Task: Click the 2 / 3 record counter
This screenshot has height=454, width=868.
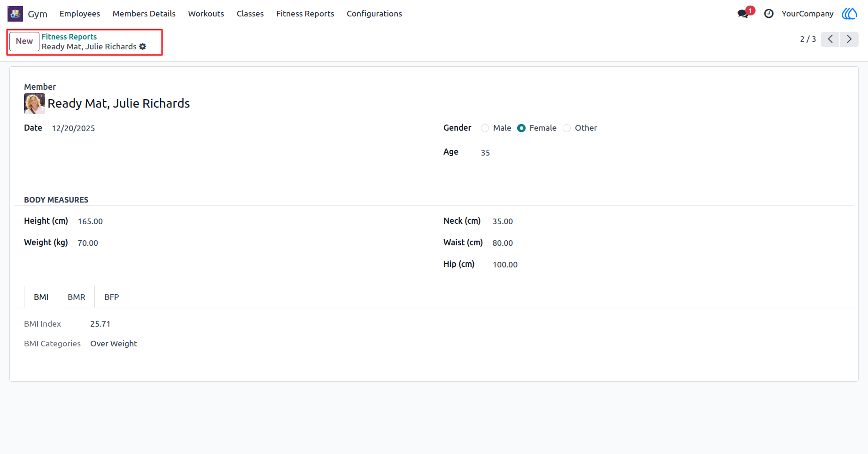Action: [x=808, y=39]
